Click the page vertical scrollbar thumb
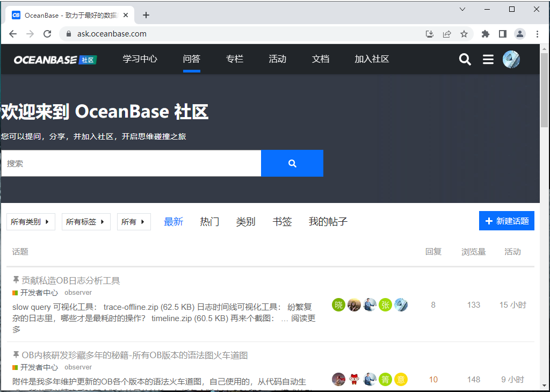550x392 pixels. (x=545, y=90)
